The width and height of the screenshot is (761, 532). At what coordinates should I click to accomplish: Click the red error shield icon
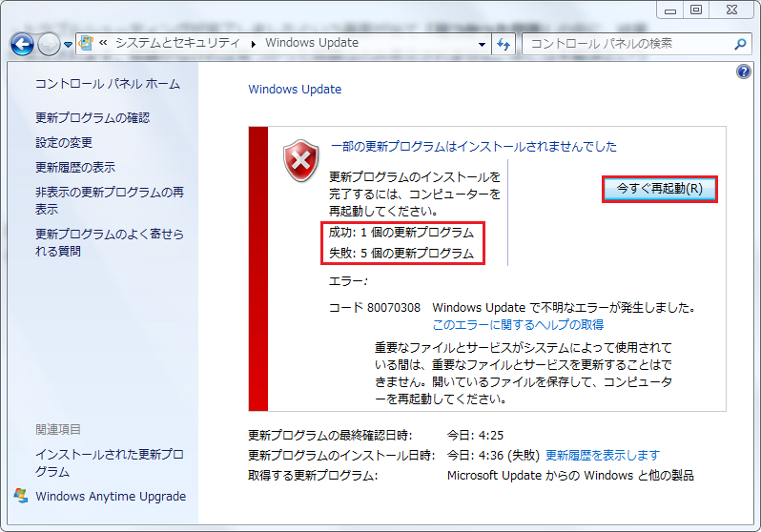[301, 161]
